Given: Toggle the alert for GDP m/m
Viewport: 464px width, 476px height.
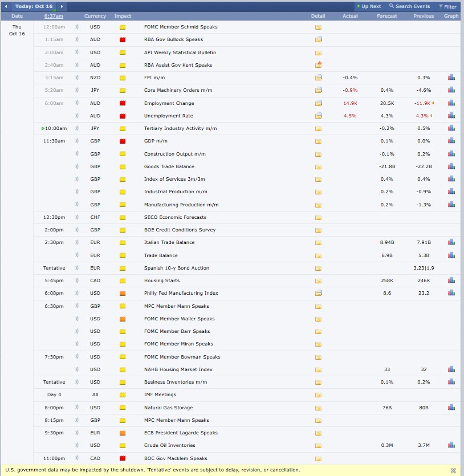Looking at the screenshot, I should coord(78,141).
